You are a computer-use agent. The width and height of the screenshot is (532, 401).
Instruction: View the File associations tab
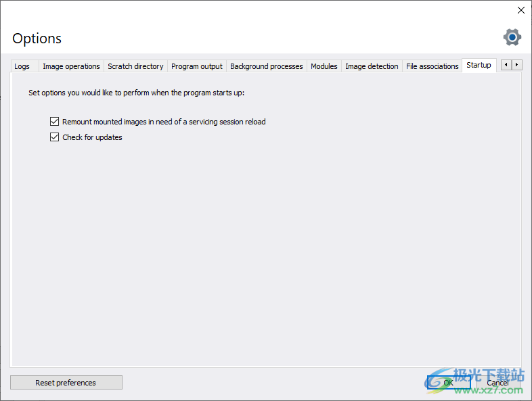pyautogui.click(x=432, y=66)
